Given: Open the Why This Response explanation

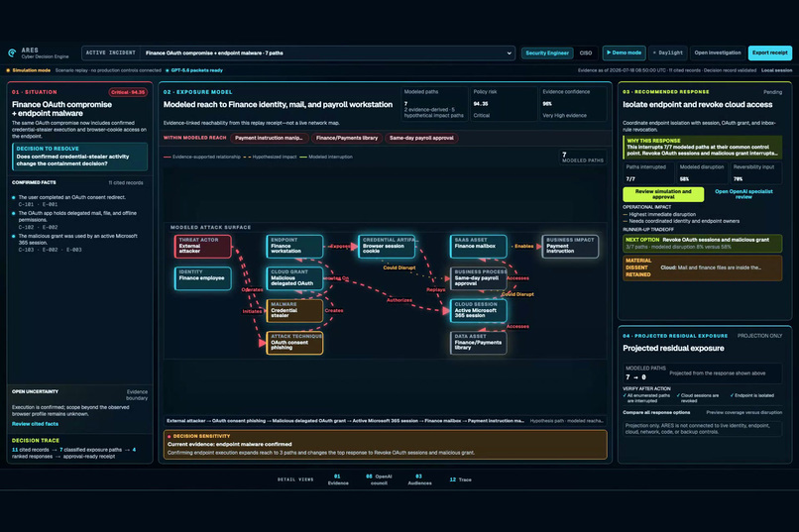Looking at the screenshot, I should [702, 148].
